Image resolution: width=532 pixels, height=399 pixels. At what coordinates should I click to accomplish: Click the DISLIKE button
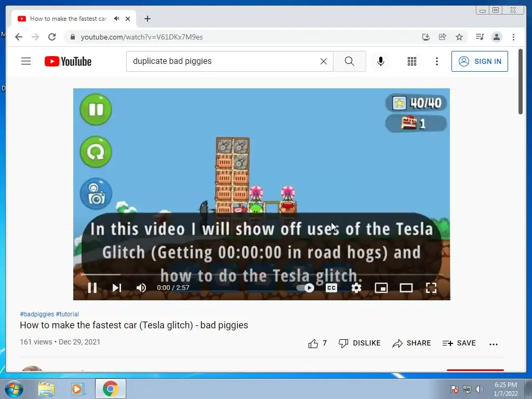pos(360,343)
